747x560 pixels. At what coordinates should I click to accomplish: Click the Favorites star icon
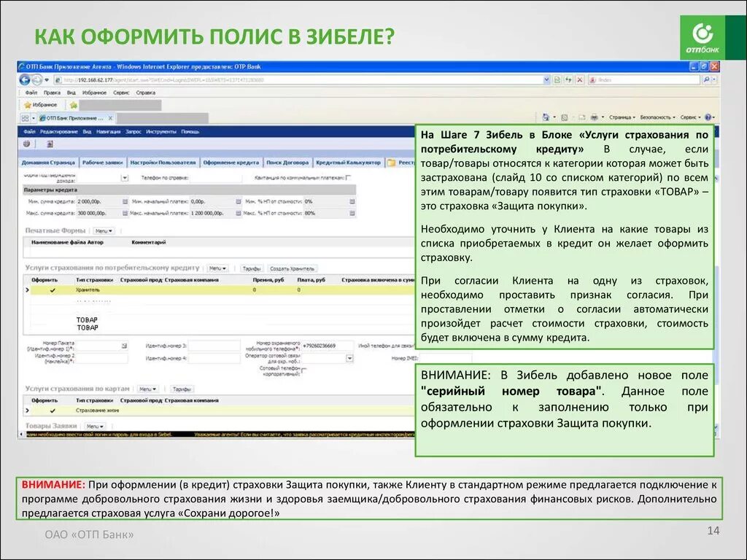click(28, 105)
